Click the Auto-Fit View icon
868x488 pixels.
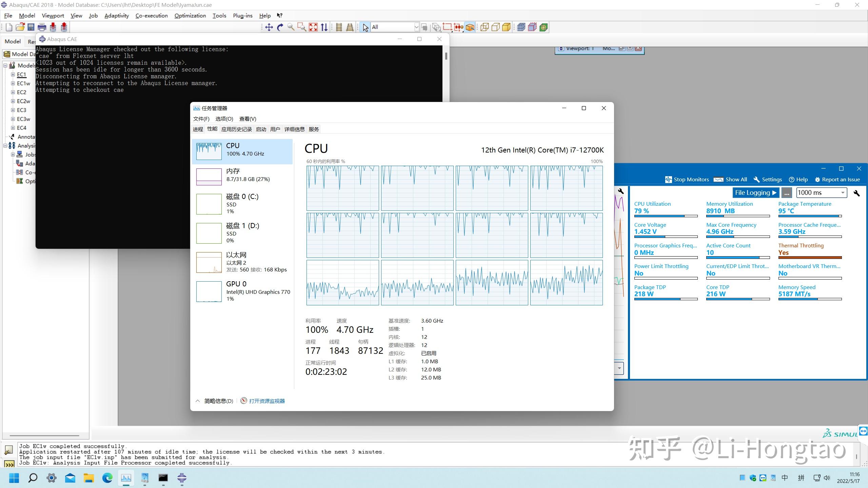coord(313,27)
